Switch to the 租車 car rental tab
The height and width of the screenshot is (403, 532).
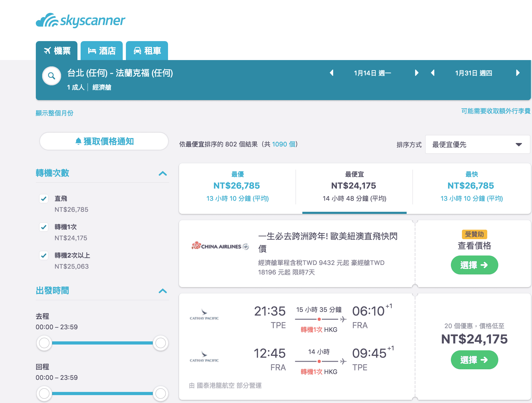point(147,51)
